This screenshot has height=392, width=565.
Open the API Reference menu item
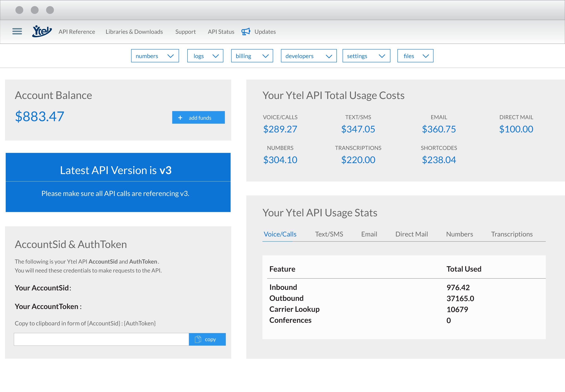[77, 31]
